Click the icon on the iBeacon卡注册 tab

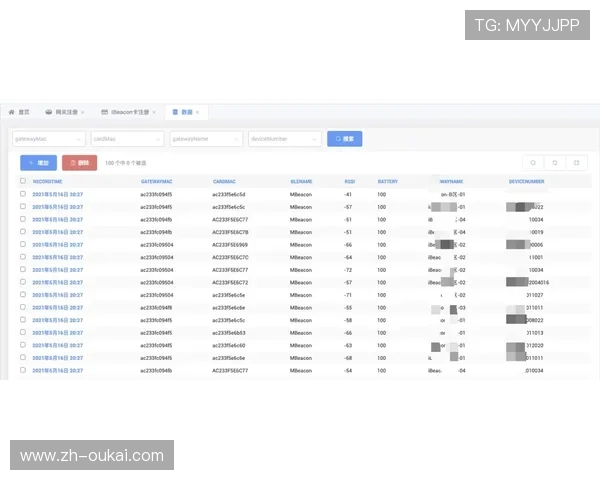103,112
